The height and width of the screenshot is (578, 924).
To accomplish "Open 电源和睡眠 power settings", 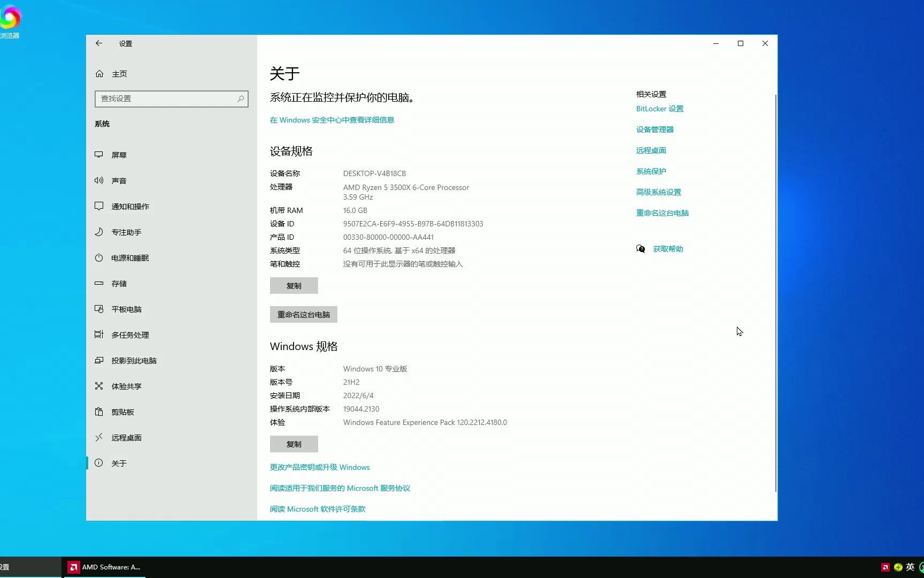I will coord(171,257).
